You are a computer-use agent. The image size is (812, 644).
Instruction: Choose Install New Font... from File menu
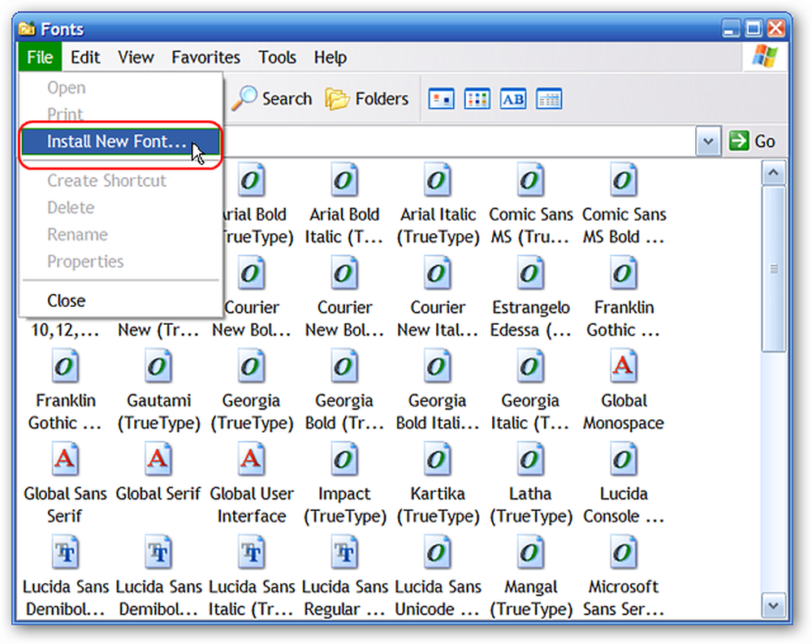coord(121,142)
